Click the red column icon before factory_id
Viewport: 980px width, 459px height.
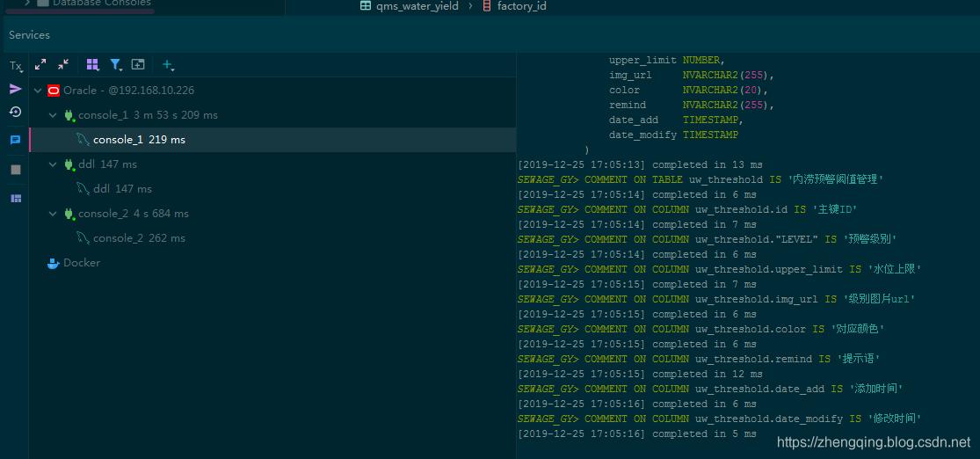point(487,6)
